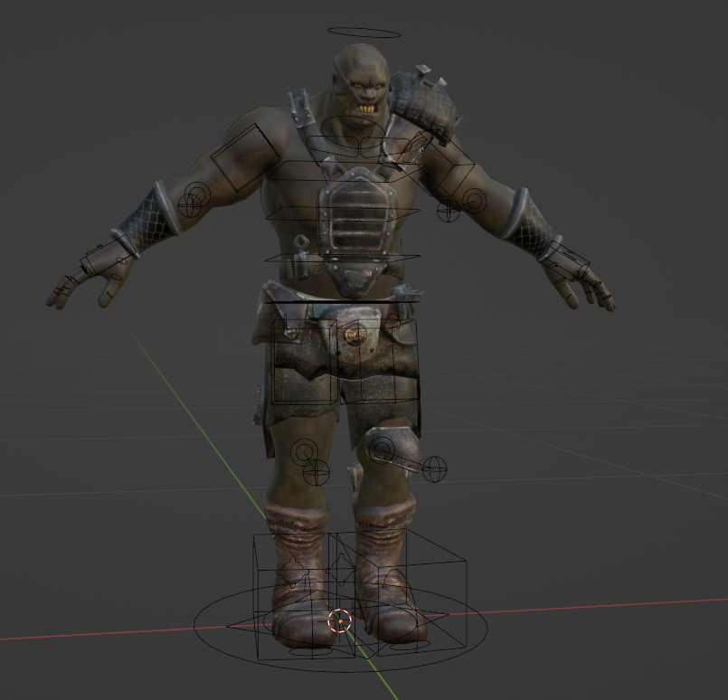Click the round belt buckle
Screen dimensions: 728x700
(x=355, y=335)
